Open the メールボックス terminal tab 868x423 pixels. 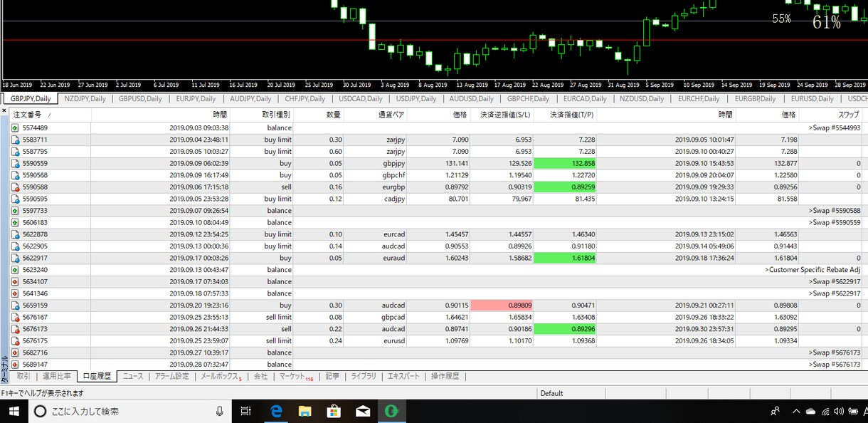point(221,376)
